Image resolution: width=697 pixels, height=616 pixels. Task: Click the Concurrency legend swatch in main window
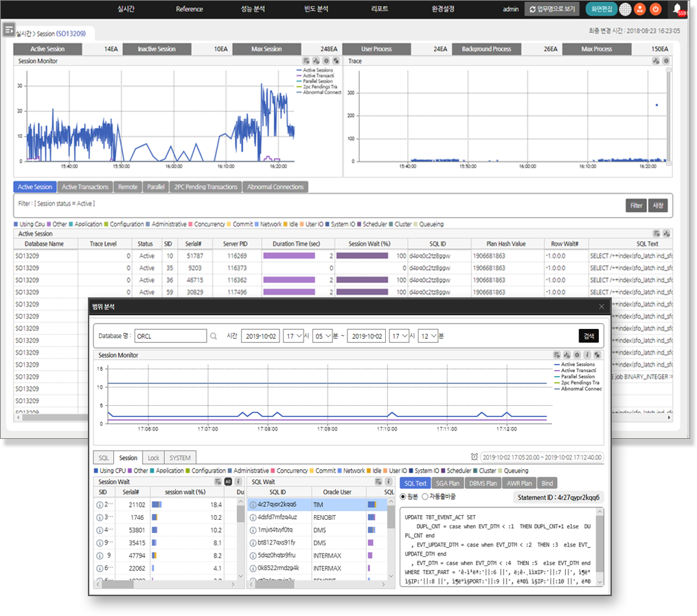coord(191,224)
